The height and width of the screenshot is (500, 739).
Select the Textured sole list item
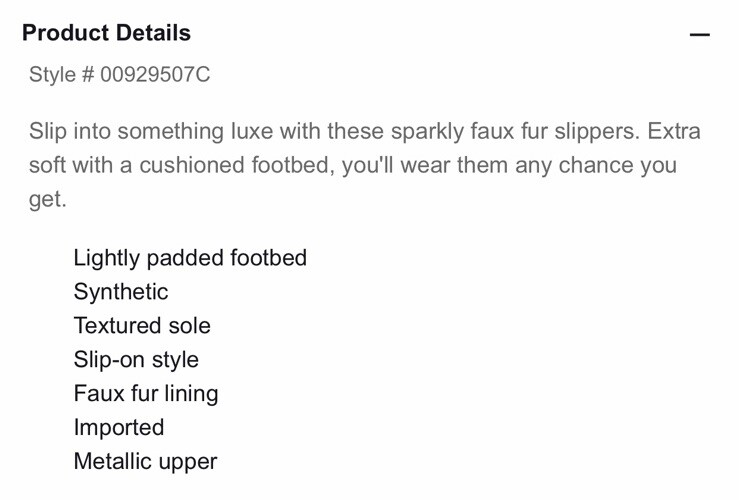[x=142, y=326]
